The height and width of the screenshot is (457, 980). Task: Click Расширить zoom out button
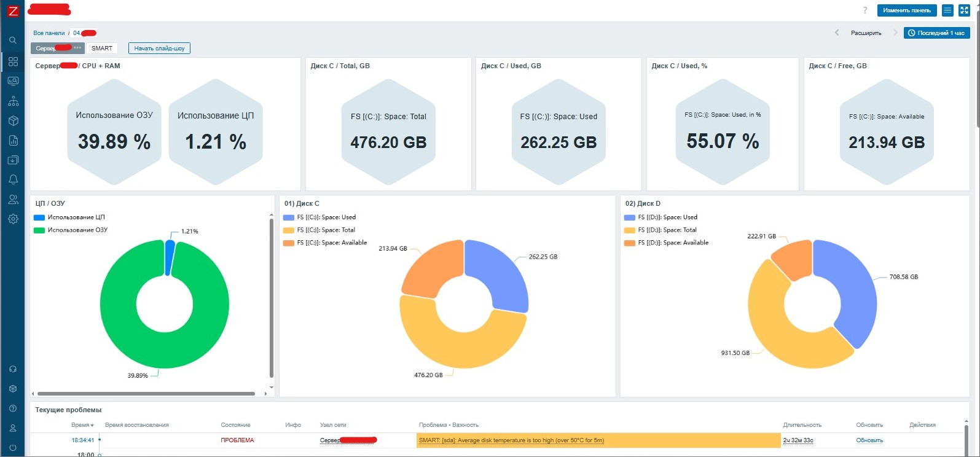coord(866,33)
